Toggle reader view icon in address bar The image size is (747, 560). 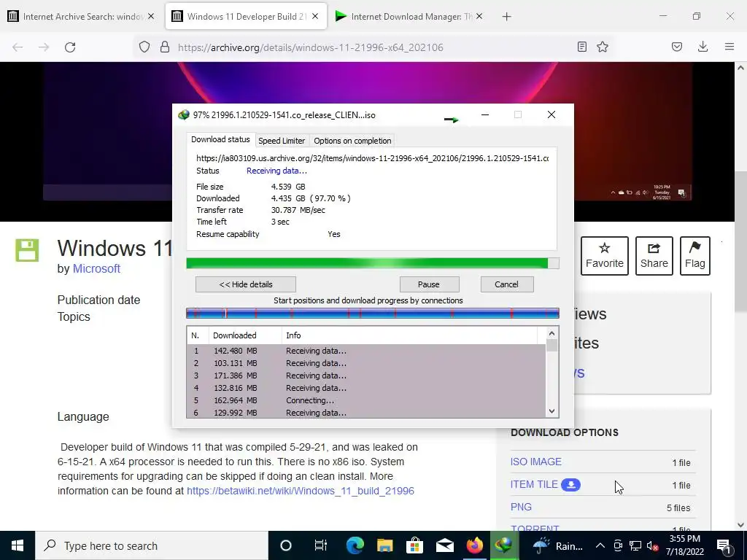click(581, 47)
